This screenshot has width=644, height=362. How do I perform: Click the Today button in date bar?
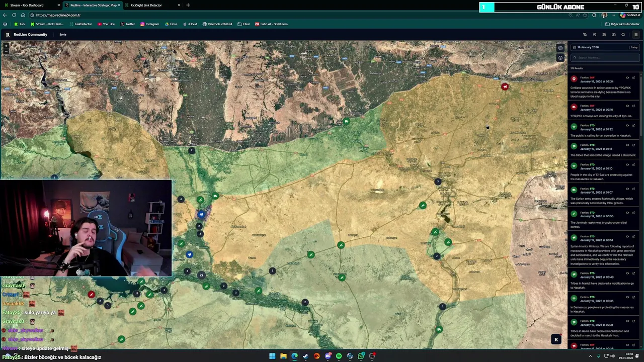[x=633, y=47]
